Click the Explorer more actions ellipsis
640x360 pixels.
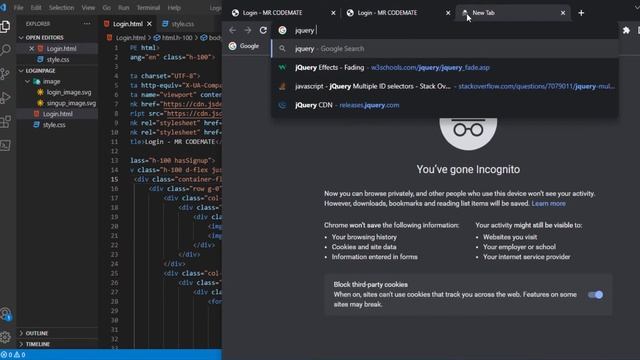pyautogui.click(x=87, y=24)
